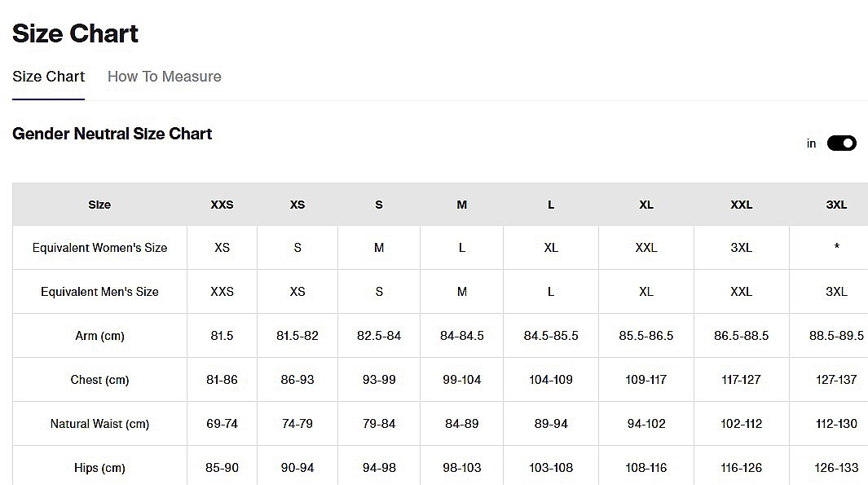Select chest measurement 99-104 cell
The image size is (868, 485).
coord(461,380)
